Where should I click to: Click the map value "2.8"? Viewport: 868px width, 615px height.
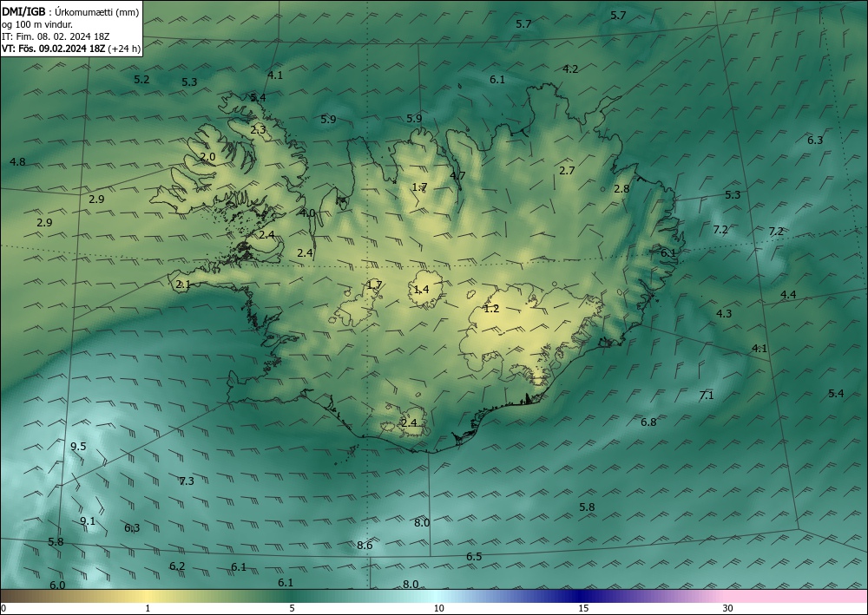click(621, 188)
